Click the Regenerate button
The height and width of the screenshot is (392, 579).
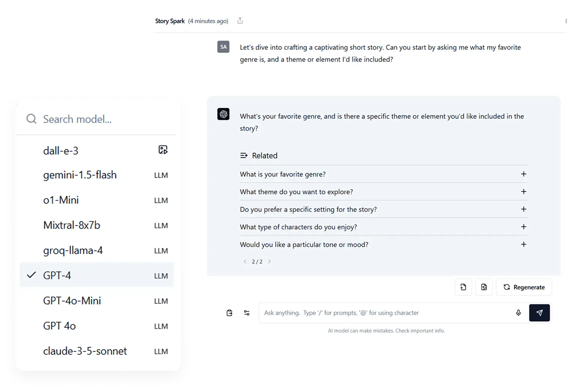524,287
